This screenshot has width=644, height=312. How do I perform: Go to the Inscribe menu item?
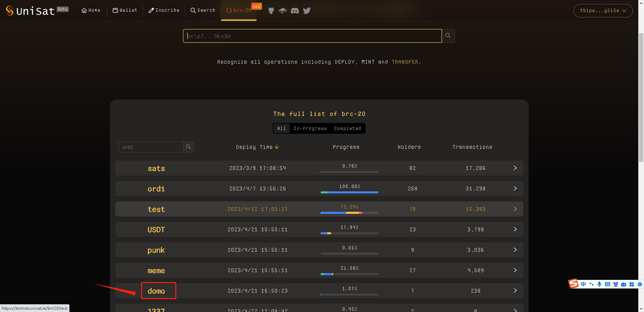coord(164,10)
